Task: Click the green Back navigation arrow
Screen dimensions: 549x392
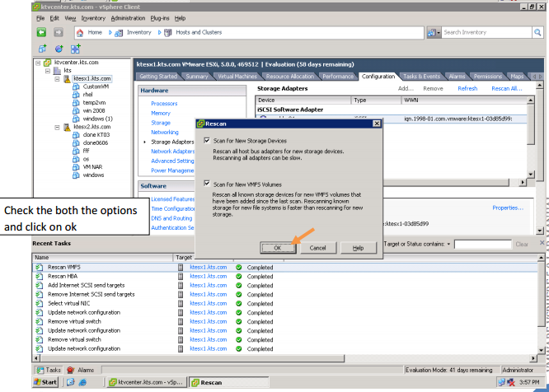Action: click(42, 32)
